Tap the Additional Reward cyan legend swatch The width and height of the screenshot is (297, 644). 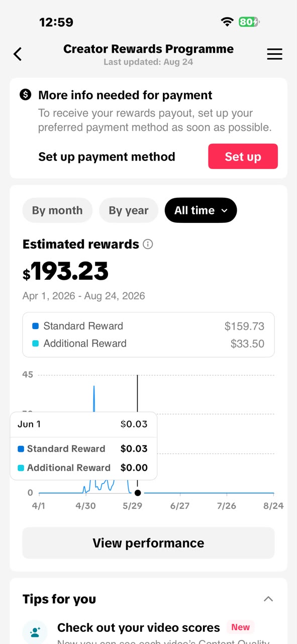point(35,344)
